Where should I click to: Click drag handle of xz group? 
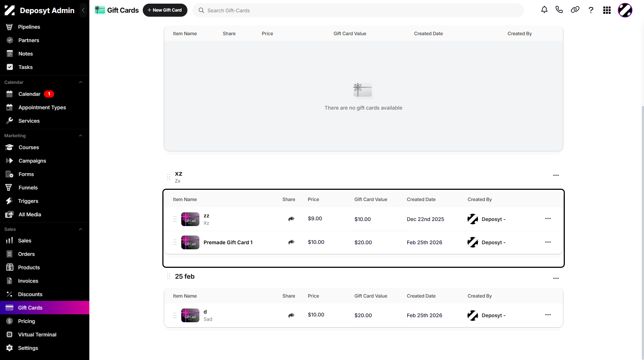click(169, 177)
